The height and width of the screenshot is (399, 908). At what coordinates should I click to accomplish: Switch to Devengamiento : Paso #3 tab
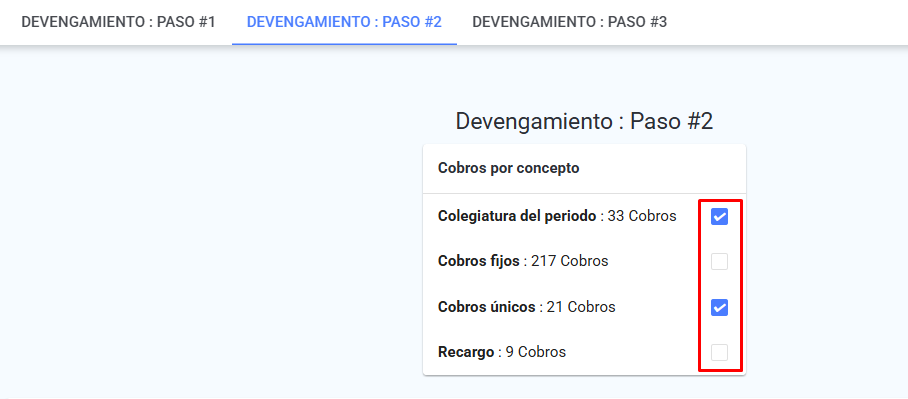pyautogui.click(x=570, y=22)
